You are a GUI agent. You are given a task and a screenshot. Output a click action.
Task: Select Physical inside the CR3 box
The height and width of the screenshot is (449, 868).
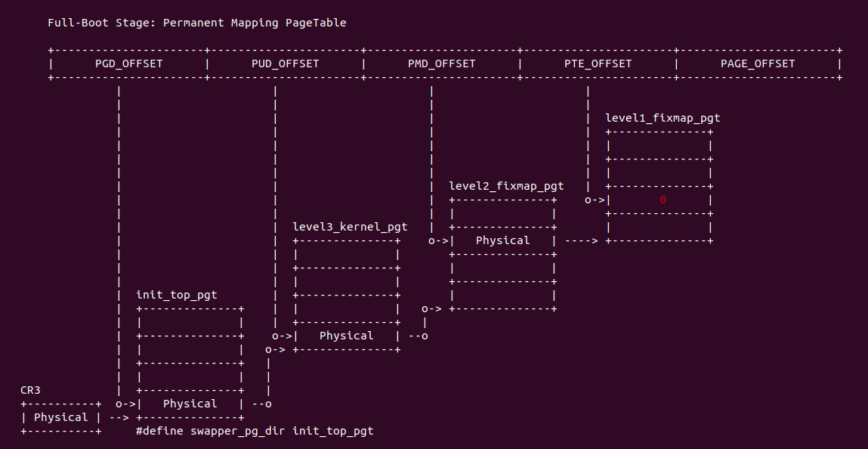point(60,417)
